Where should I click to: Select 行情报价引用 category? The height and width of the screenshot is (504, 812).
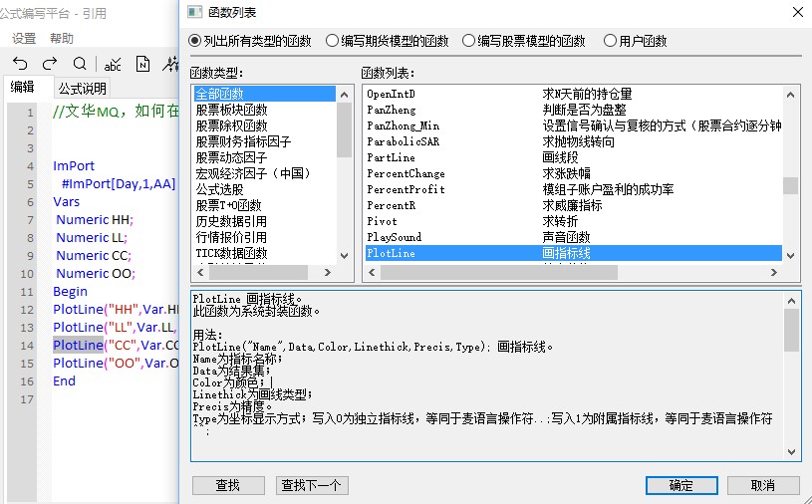click(265, 237)
